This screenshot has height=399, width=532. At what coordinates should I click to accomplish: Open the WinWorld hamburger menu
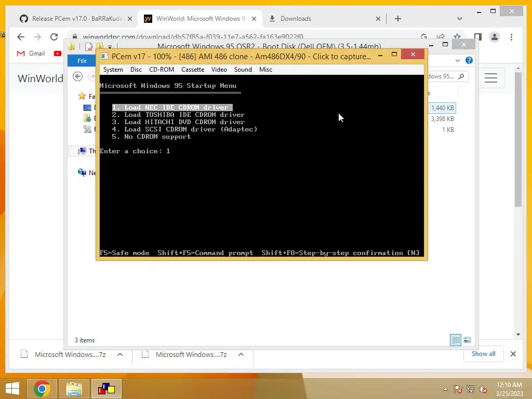(490, 78)
